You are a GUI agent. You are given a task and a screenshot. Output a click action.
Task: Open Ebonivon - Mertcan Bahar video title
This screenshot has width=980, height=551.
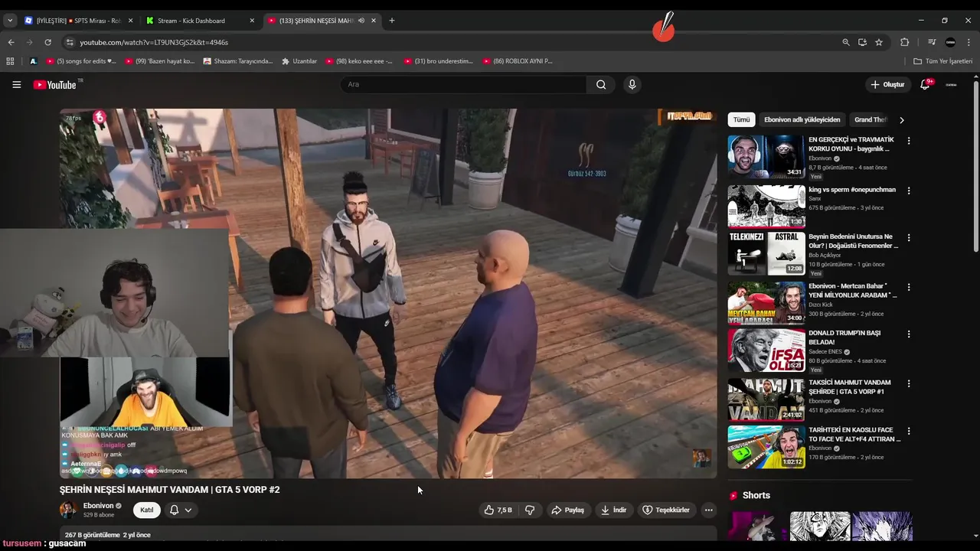pos(853,290)
